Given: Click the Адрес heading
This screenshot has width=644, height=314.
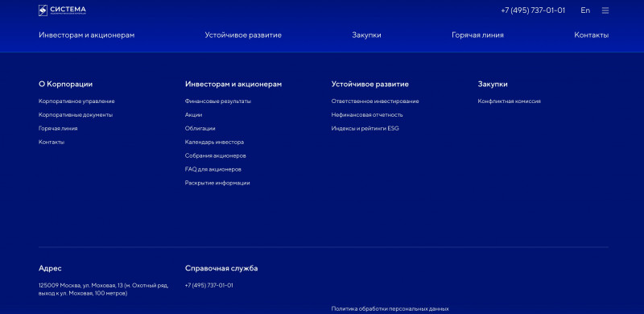Looking at the screenshot, I should point(50,268).
